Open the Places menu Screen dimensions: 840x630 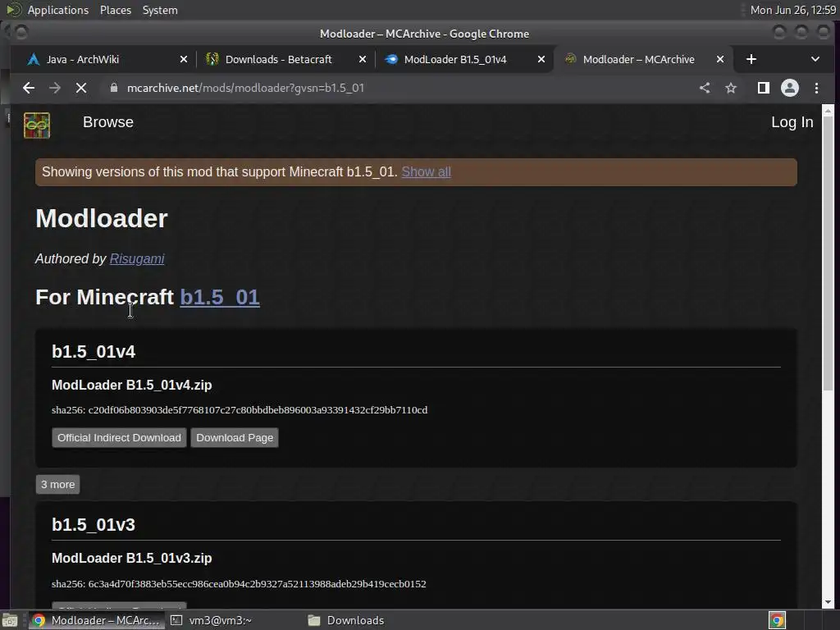116,10
